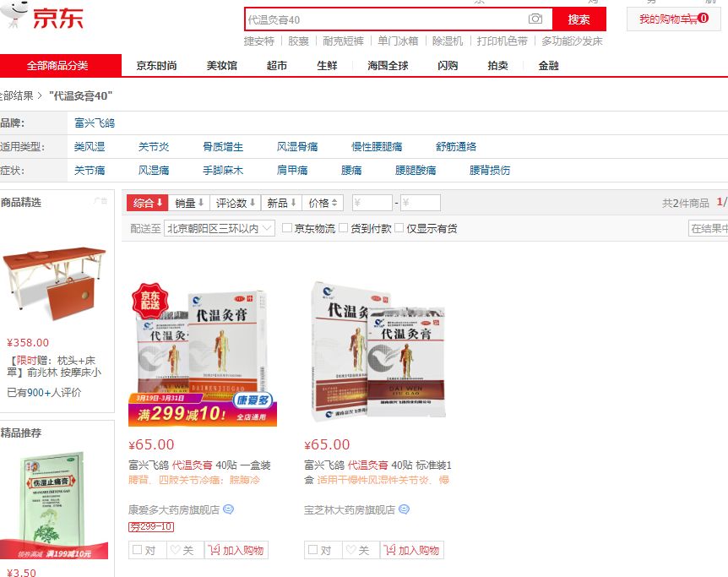Click hot search term 捷安特
Viewport: 728px width, 577px height.
point(259,41)
